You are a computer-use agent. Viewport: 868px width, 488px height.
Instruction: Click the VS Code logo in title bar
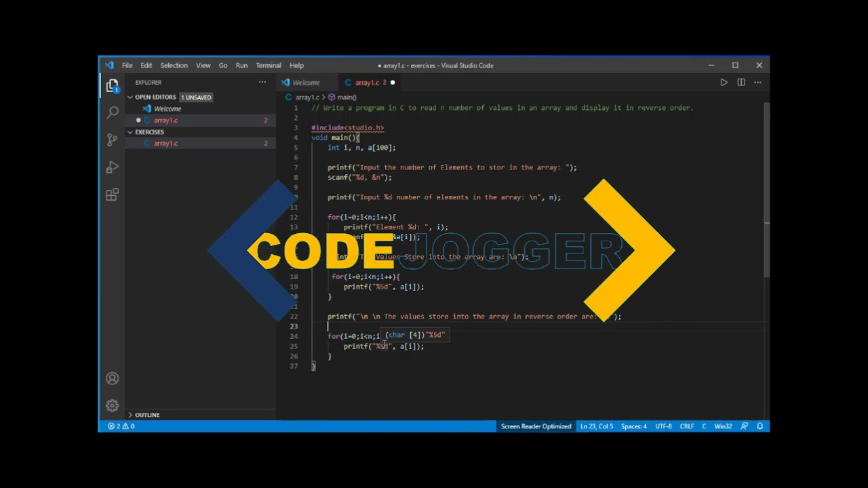109,65
